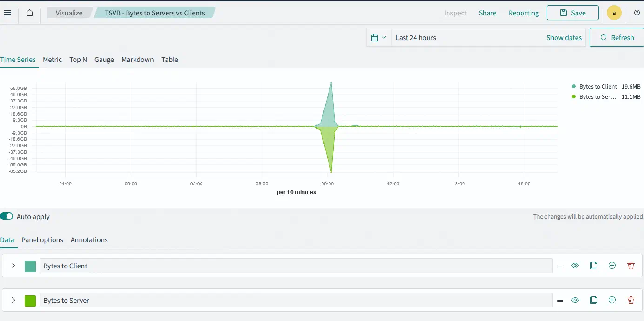This screenshot has height=321, width=644.
Task: Open the Share menu
Action: click(x=488, y=13)
